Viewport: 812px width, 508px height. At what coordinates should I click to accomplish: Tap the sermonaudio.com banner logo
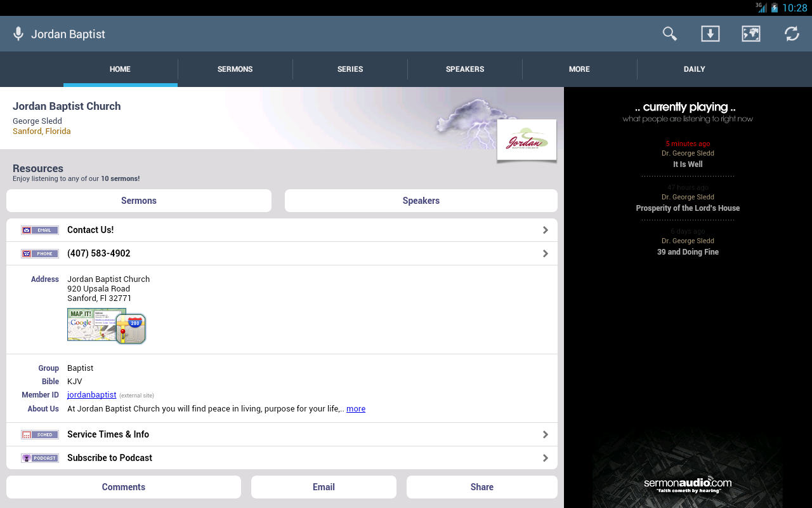(x=688, y=485)
